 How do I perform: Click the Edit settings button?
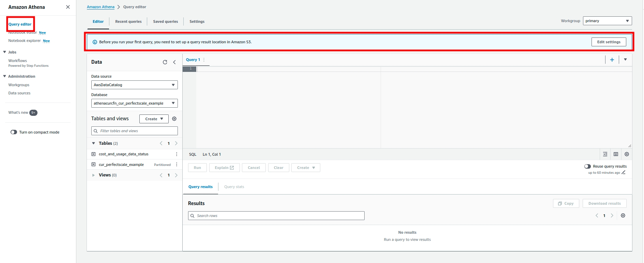[x=609, y=42]
